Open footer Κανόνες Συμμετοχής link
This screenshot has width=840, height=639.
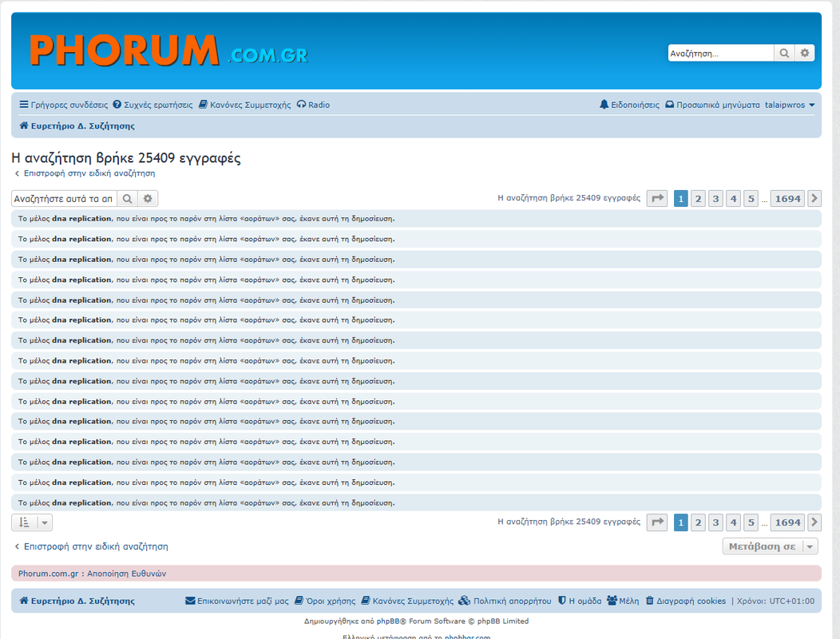click(x=407, y=601)
